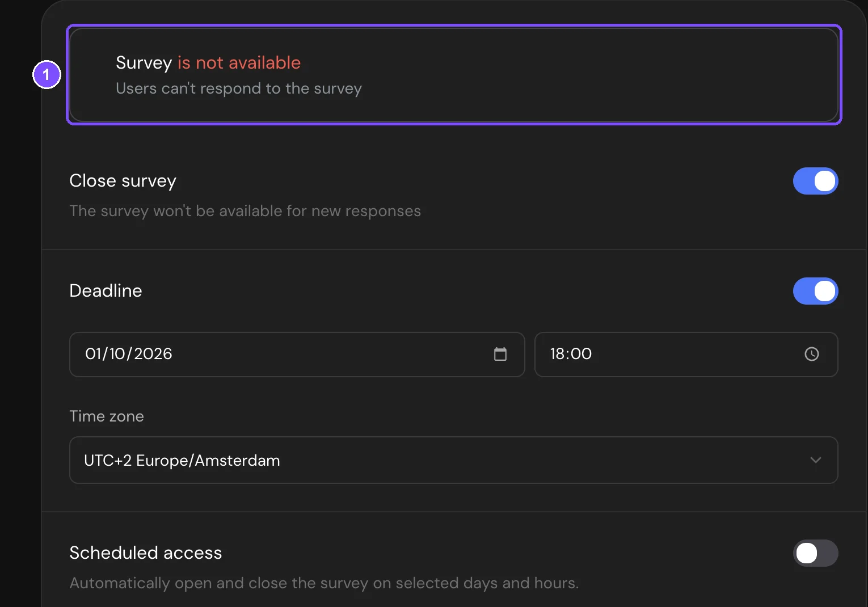Viewport: 868px width, 607px height.
Task: Click the deadline time field 18:00
Action: 686,355
